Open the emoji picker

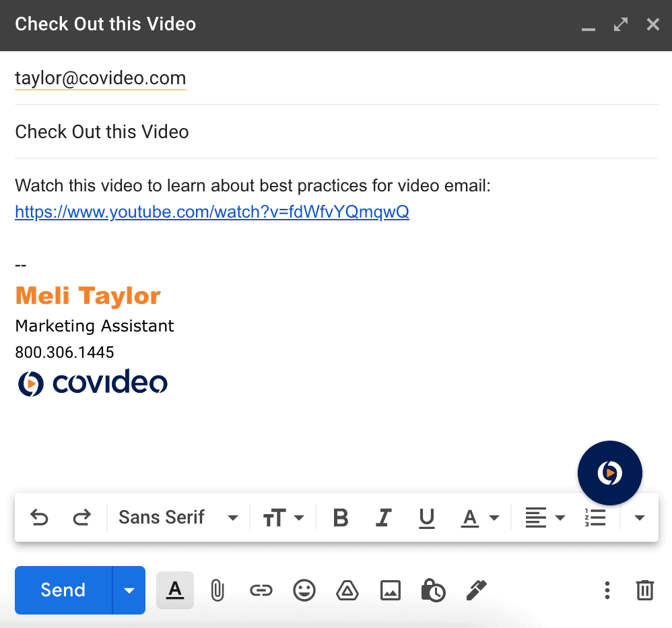click(x=304, y=590)
